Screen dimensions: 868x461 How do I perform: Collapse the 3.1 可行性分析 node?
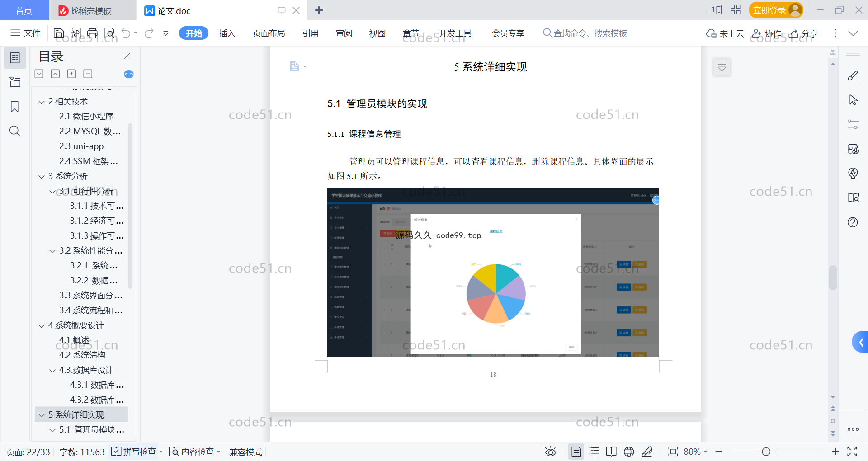[52, 192]
